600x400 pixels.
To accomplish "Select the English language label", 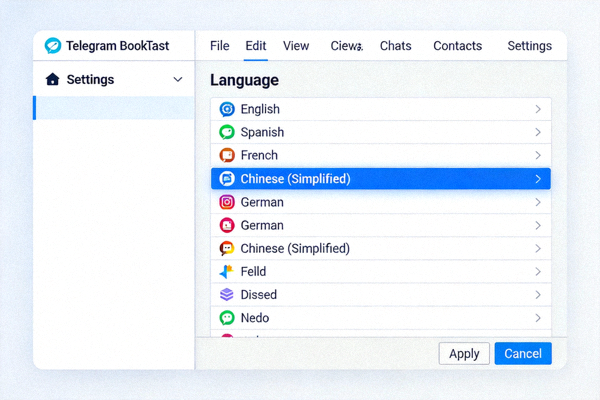I will pos(260,109).
